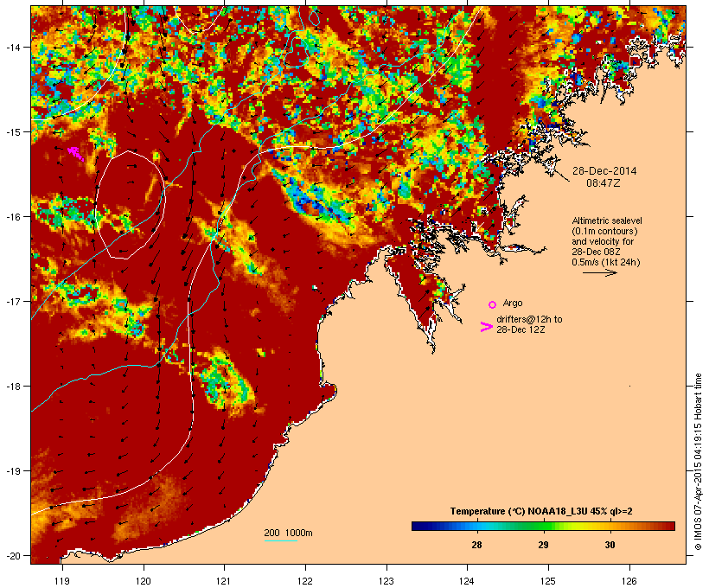Click the longitude label 124
The height and width of the screenshot is (588, 709).
click(467, 581)
